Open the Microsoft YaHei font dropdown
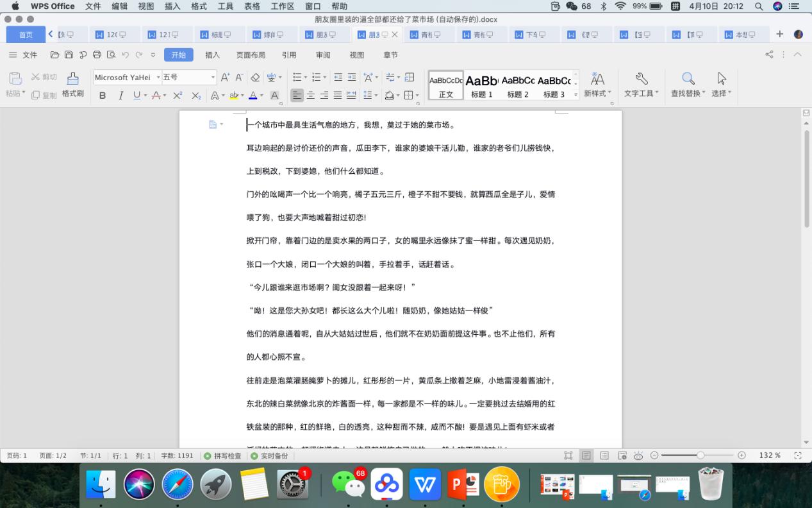This screenshot has width=812, height=508. coord(157,77)
